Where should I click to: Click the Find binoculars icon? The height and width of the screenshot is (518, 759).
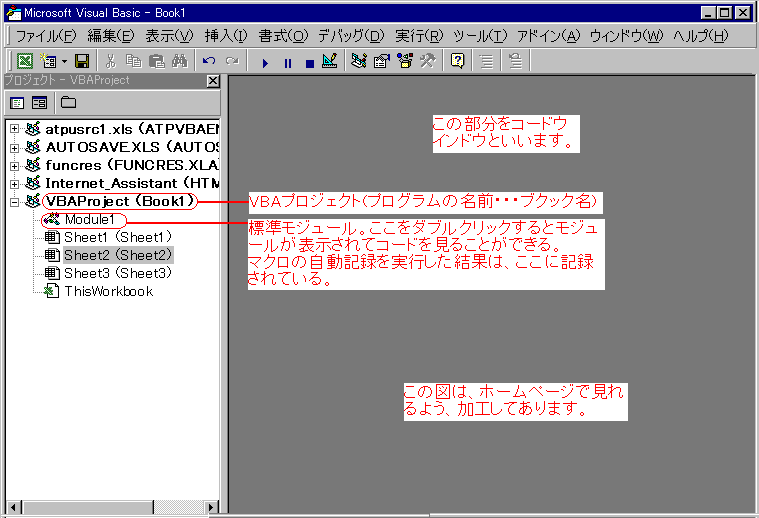tap(178, 61)
